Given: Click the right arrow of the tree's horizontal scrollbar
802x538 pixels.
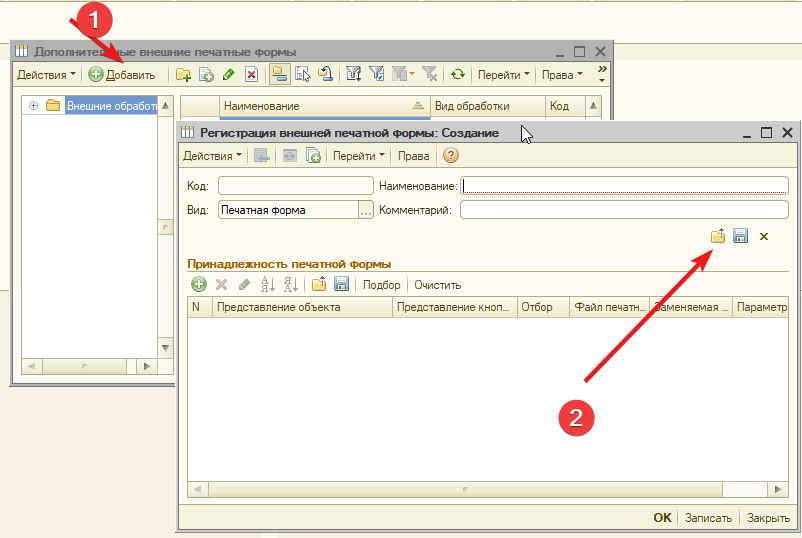Looking at the screenshot, I should 147,366.
